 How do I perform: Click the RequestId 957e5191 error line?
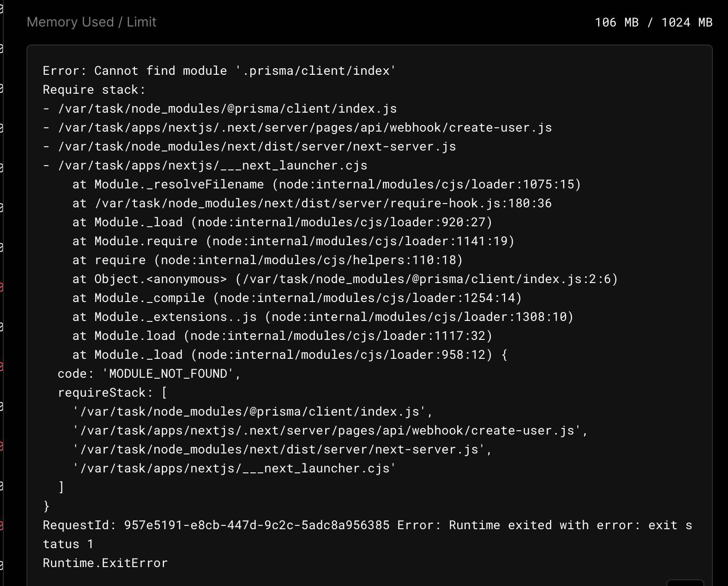367,525
